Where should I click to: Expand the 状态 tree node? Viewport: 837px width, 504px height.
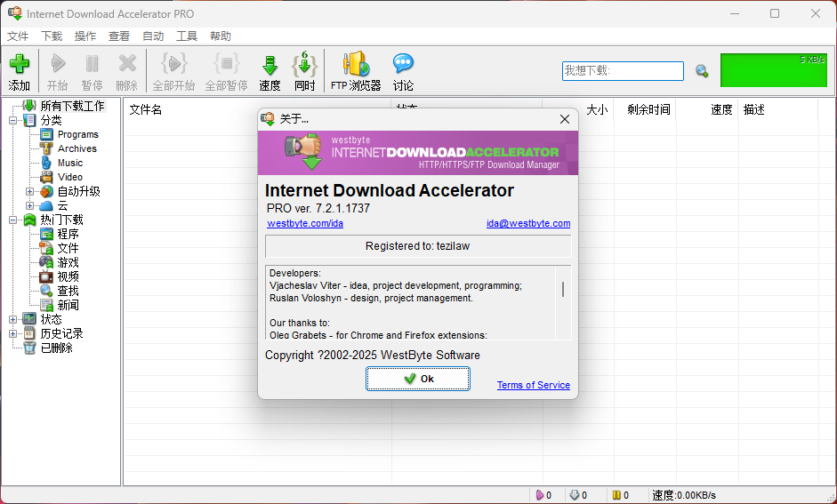(12, 319)
